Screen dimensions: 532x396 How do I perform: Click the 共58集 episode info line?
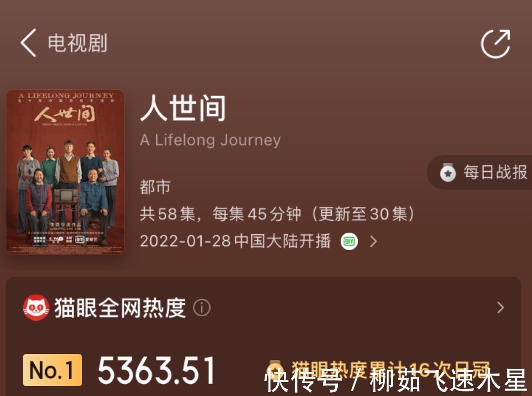277,214
